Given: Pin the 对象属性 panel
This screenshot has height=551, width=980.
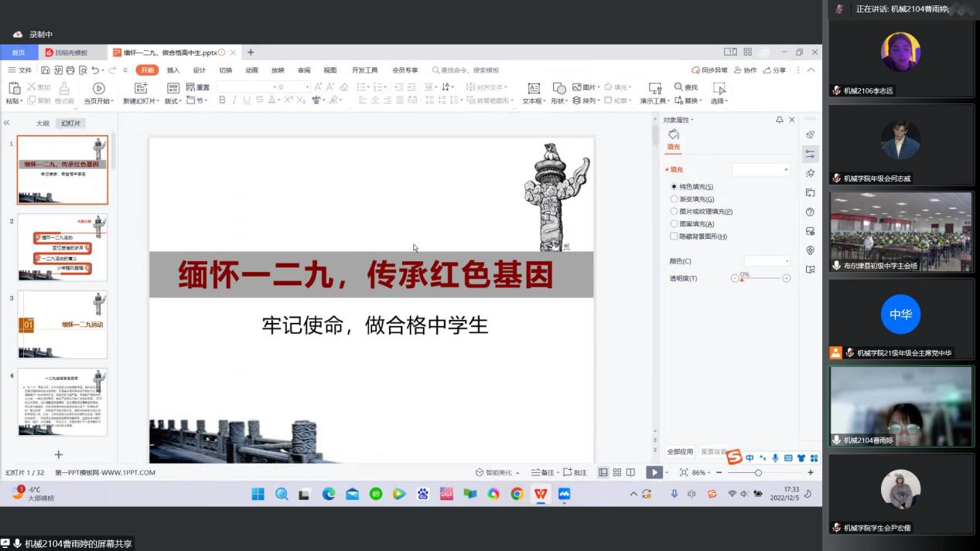Looking at the screenshot, I should click(x=779, y=120).
